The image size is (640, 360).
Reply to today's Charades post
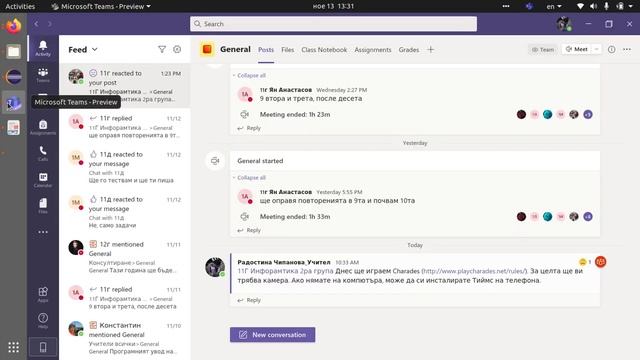click(249, 300)
